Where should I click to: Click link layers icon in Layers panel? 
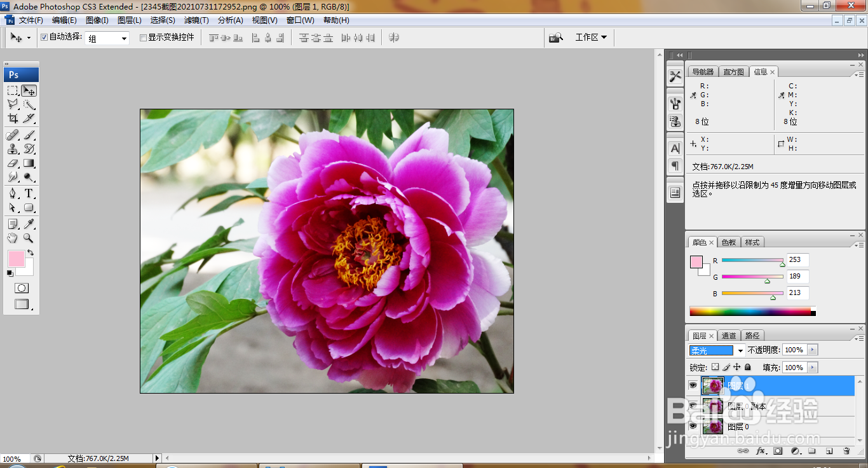[743, 451]
